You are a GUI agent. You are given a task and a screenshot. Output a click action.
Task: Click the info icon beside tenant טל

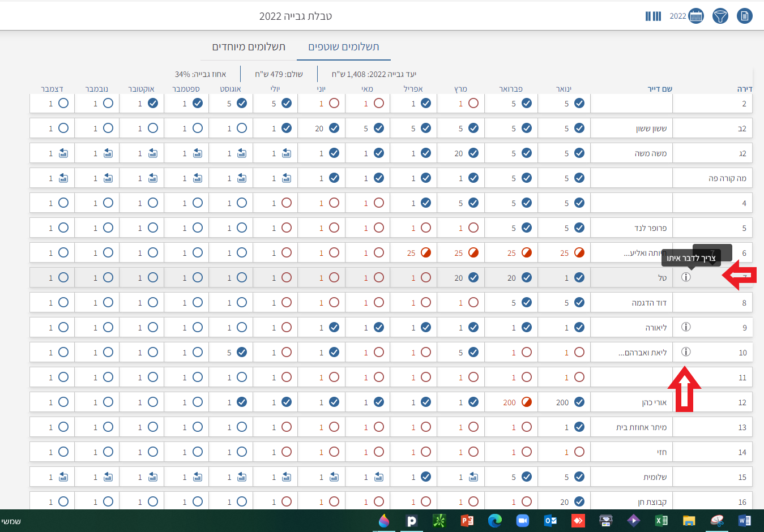[686, 277]
